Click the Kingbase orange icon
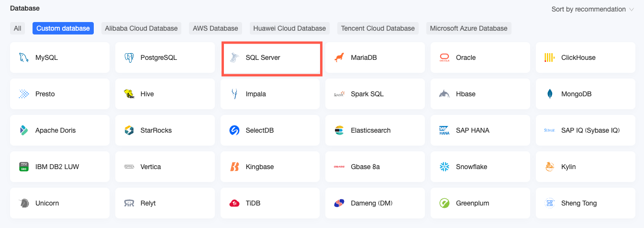Viewport: 644px width, 228px height. pyautogui.click(x=234, y=167)
